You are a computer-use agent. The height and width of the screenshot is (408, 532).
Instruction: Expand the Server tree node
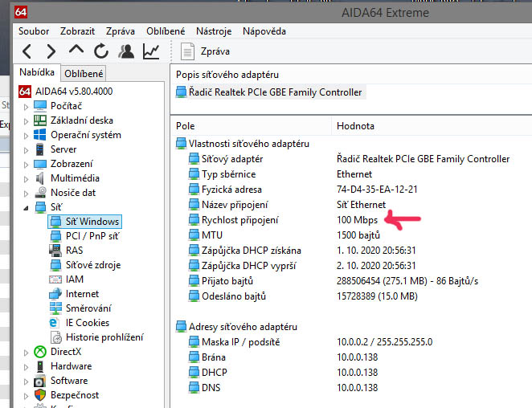point(27,150)
